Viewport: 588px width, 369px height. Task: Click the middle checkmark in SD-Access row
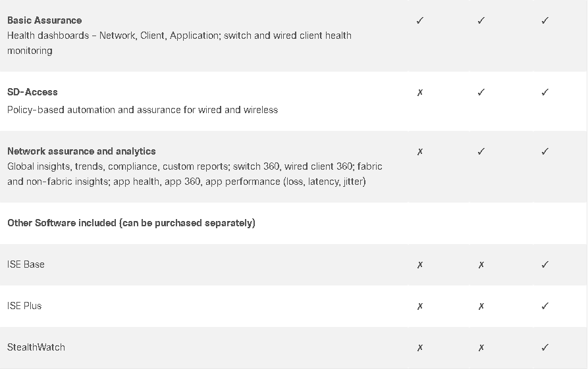481,92
